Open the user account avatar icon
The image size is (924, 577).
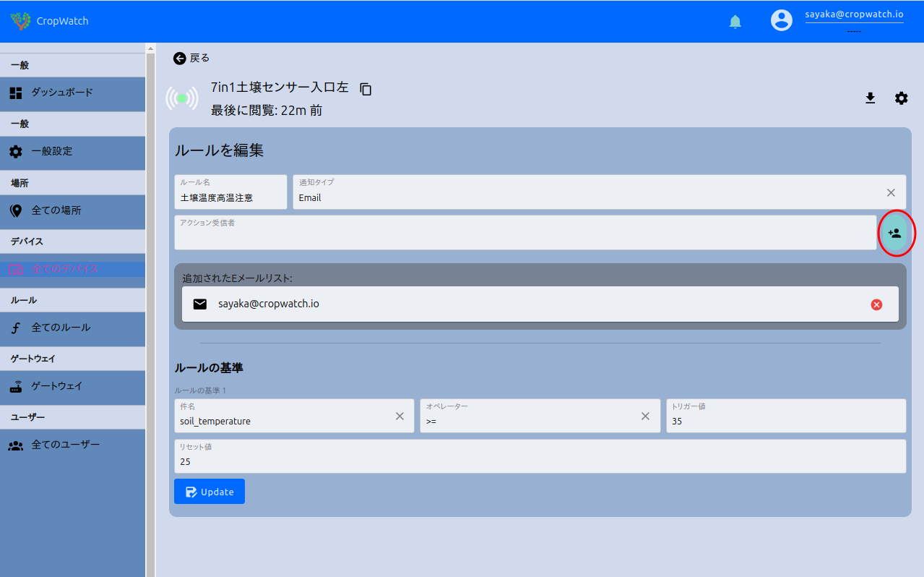(x=781, y=20)
